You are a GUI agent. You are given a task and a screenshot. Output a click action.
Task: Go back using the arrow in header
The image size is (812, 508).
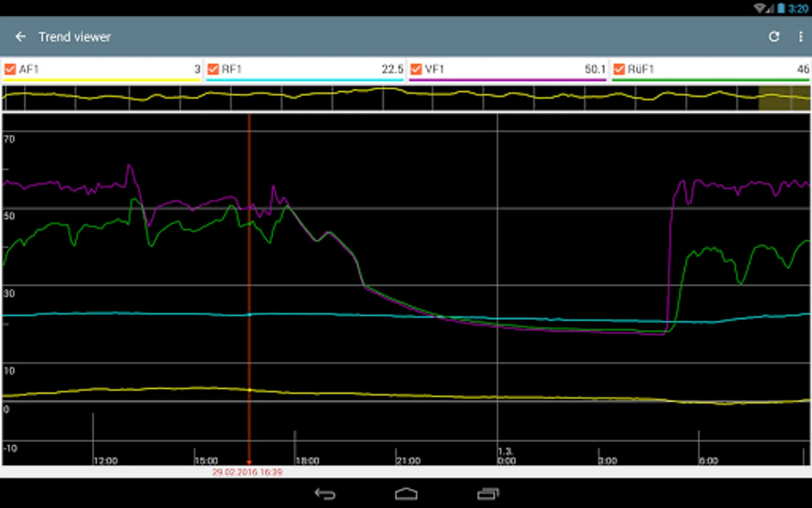click(x=21, y=37)
